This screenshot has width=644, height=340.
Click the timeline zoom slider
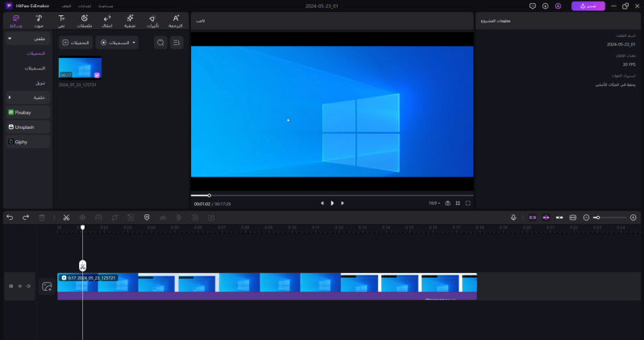(x=610, y=218)
